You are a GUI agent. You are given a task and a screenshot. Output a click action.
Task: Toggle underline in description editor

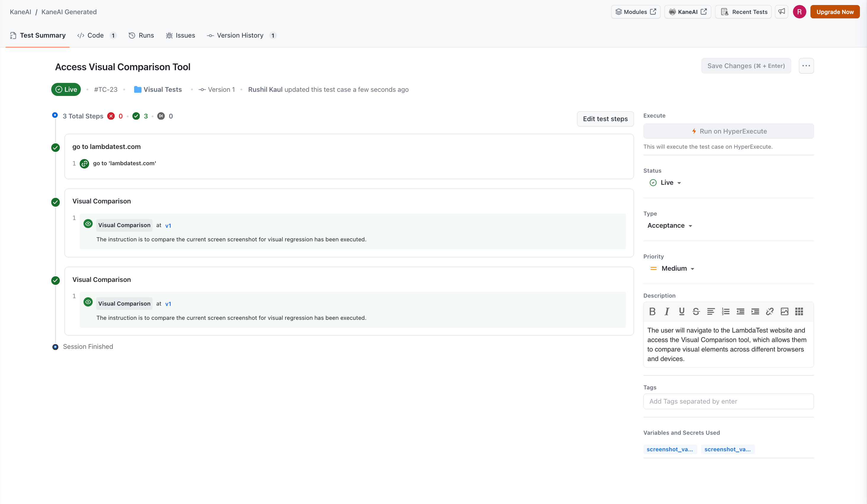[x=681, y=311]
